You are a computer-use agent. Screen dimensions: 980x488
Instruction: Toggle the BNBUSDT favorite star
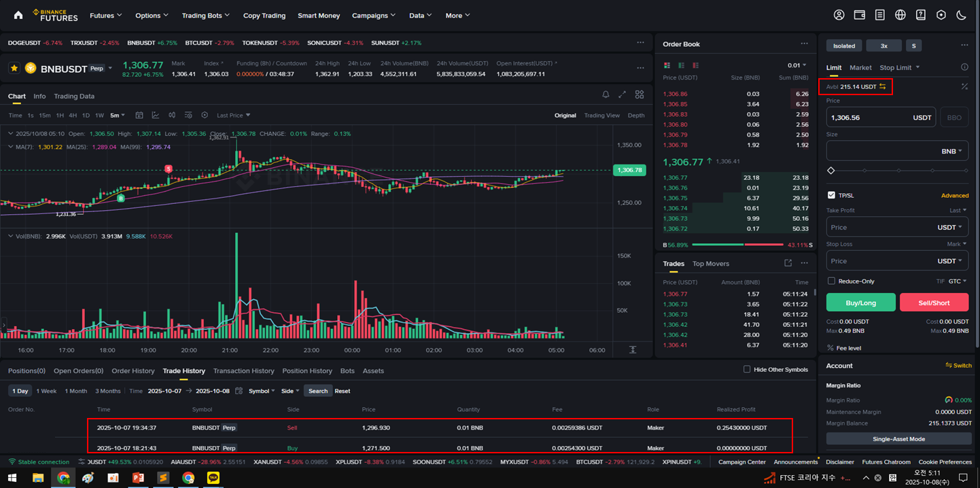pyautogui.click(x=14, y=68)
